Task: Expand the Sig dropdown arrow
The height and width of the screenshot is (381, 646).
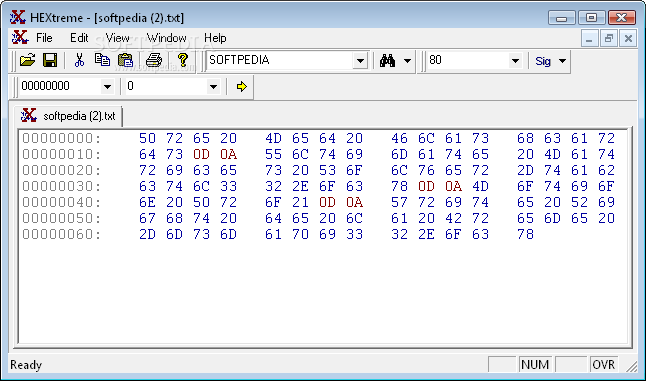Action: coord(562,61)
